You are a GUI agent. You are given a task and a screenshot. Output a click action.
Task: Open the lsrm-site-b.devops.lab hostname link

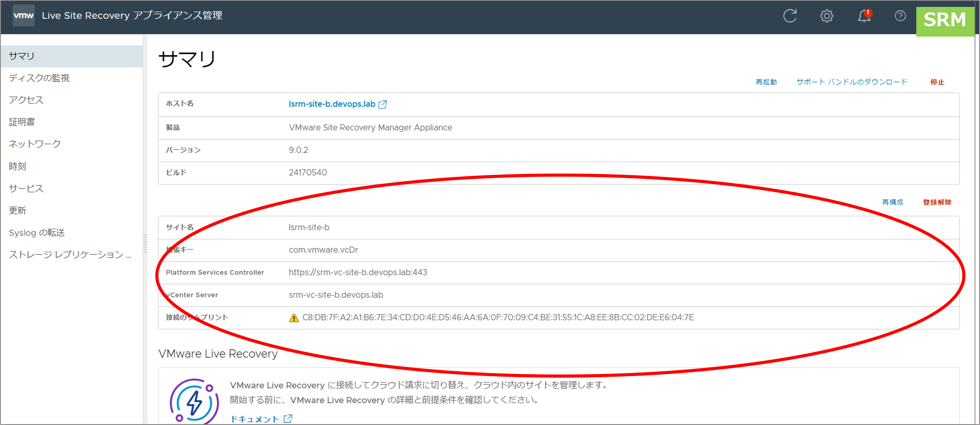click(x=332, y=104)
